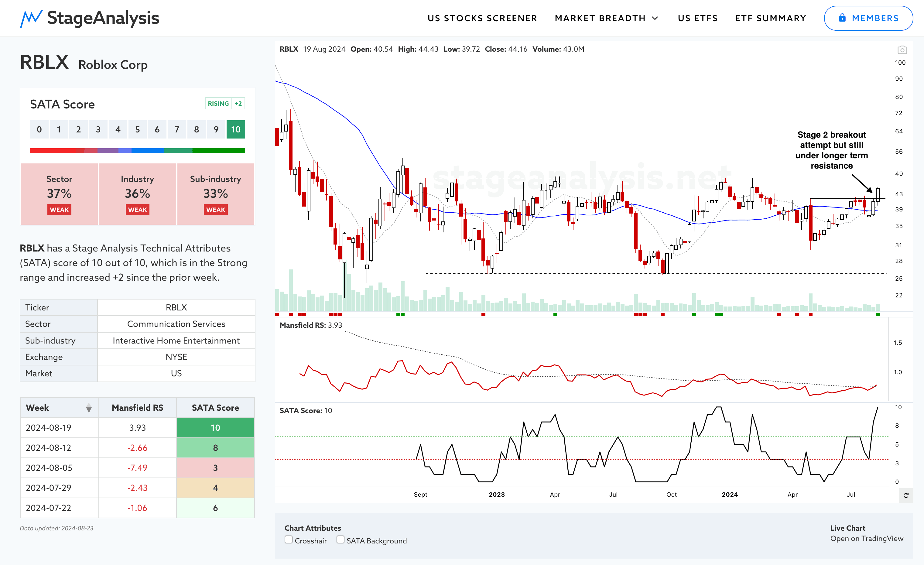Image resolution: width=924 pixels, height=565 pixels.
Task: Select the 2024-08-19 week row
Action: pyautogui.click(x=137, y=428)
